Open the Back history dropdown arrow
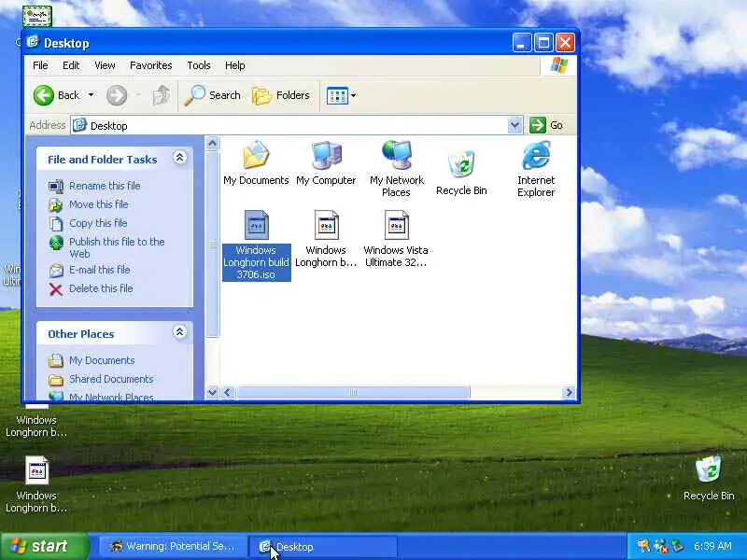Image resolution: width=747 pixels, height=560 pixels. (91, 95)
